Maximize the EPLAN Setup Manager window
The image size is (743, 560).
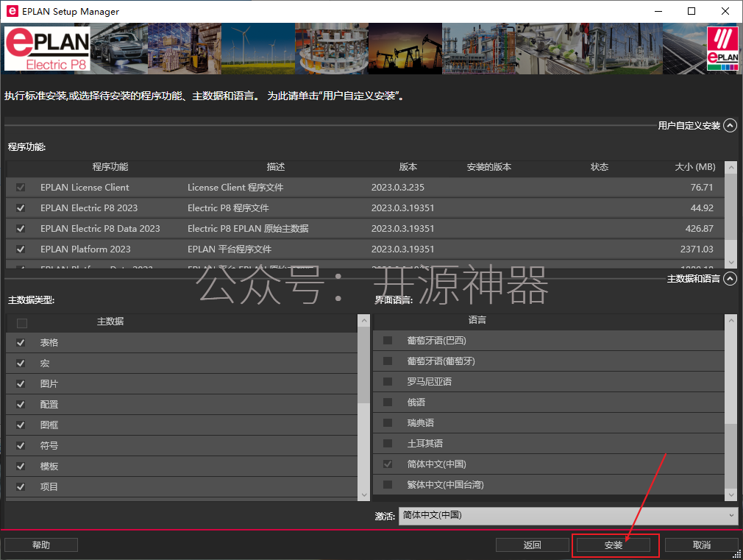point(692,11)
